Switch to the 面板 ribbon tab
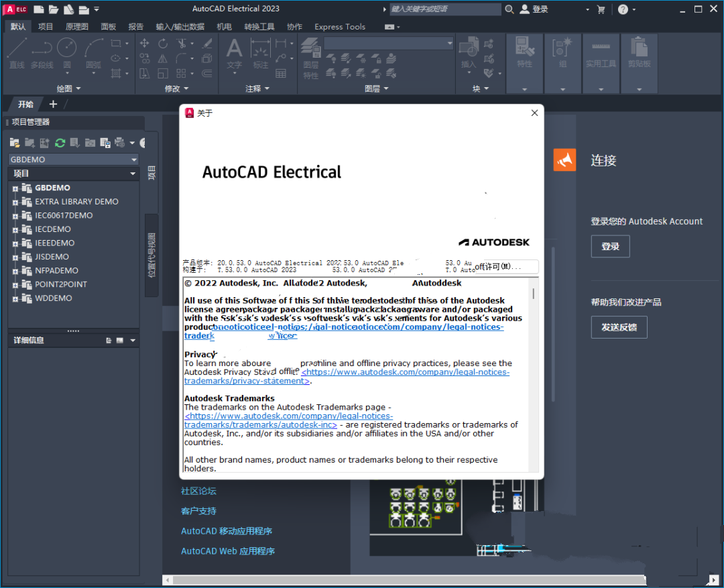The image size is (724, 588). click(x=109, y=27)
